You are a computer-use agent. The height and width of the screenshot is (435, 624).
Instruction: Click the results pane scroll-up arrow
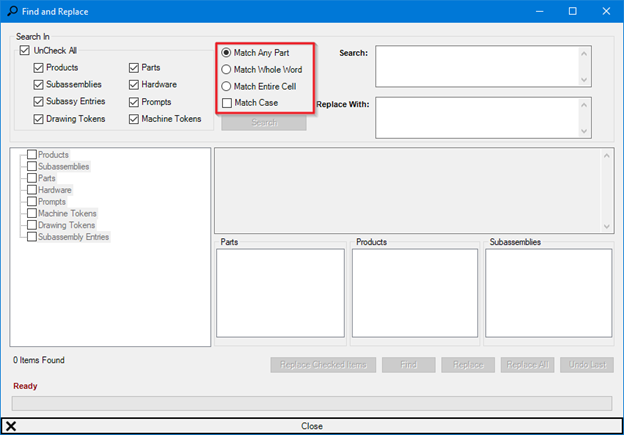pyautogui.click(x=606, y=156)
